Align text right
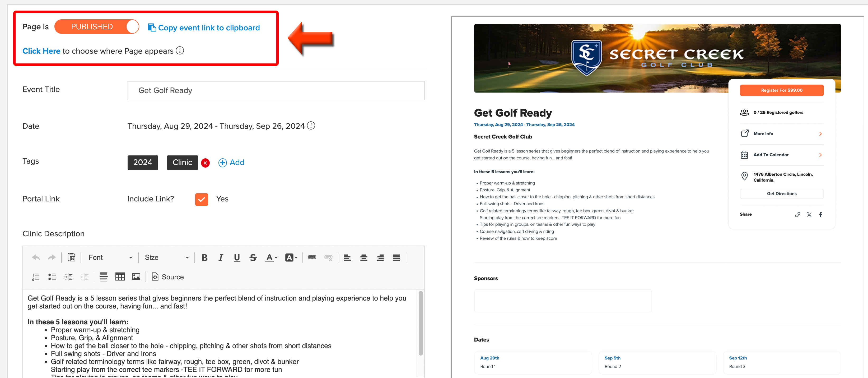This screenshot has height=378, width=868. click(380, 258)
